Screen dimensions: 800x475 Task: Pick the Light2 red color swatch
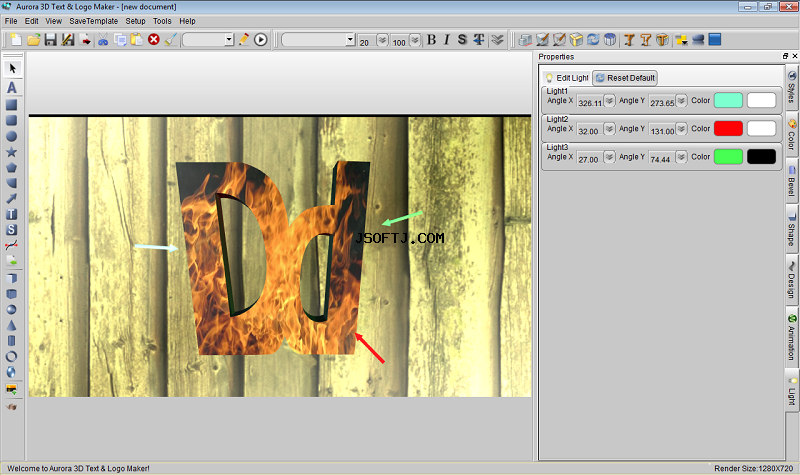tap(728, 129)
